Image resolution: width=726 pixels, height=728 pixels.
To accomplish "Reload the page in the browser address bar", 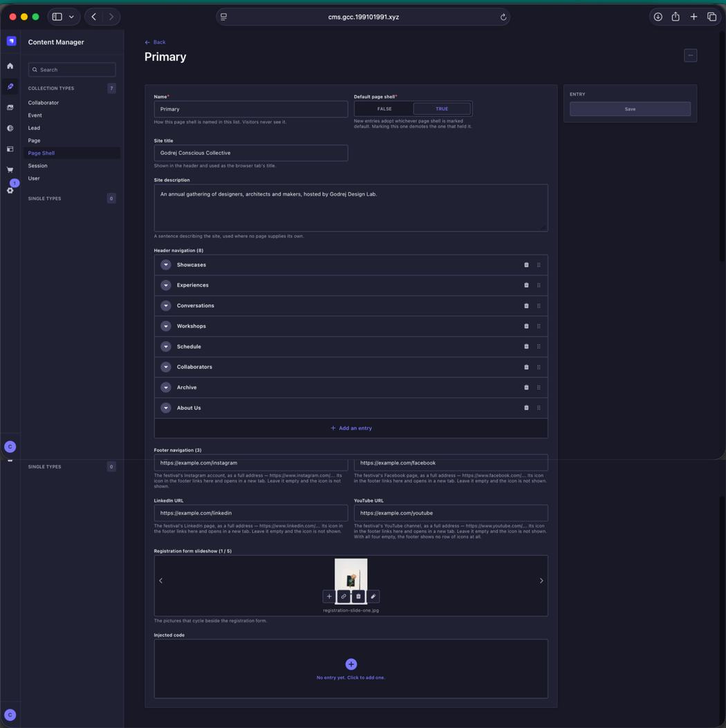I will pos(503,17).
